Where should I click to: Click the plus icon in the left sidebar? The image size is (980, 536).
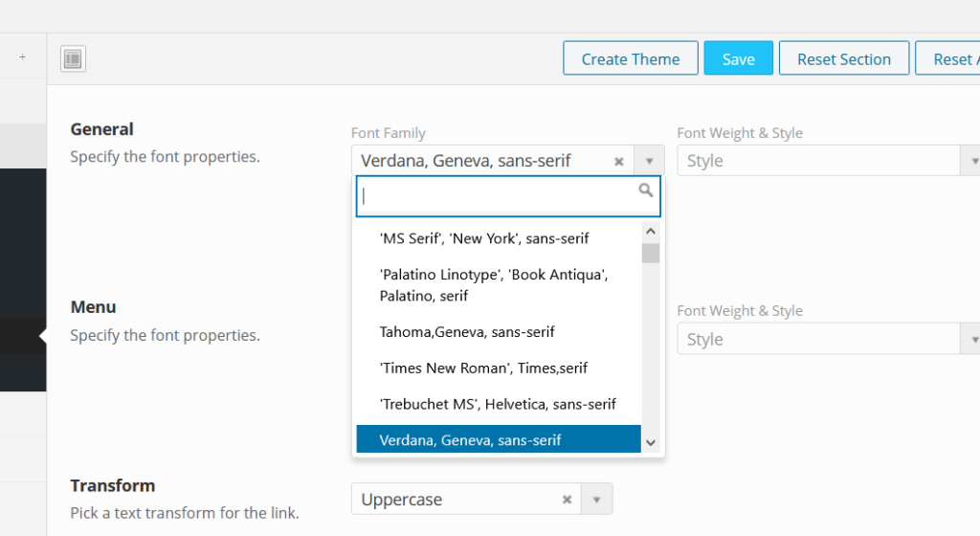coord(22,57)
